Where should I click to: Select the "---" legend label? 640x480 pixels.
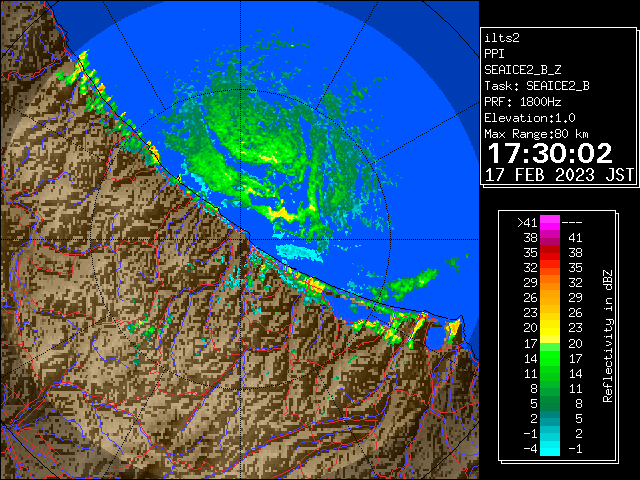pos(572,223)
